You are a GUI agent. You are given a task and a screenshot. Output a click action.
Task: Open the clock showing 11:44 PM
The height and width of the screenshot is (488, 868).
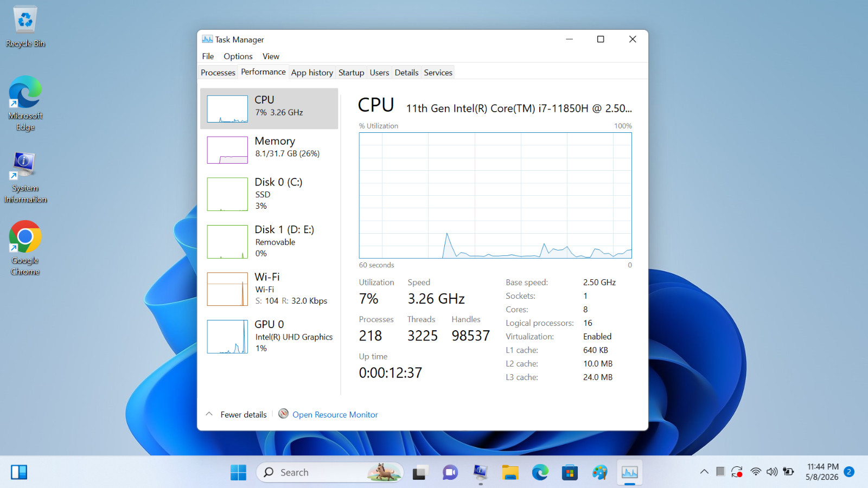(822, 472)
